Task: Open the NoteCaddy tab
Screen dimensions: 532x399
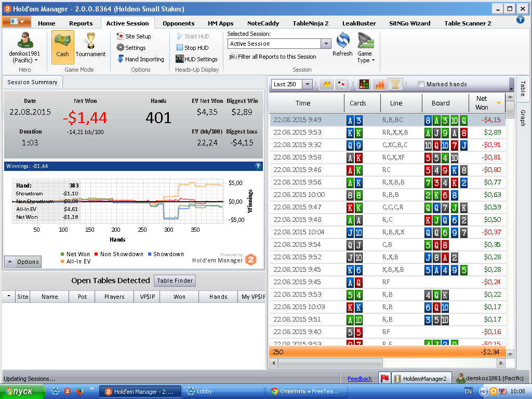Action: (x=263, y=23)
